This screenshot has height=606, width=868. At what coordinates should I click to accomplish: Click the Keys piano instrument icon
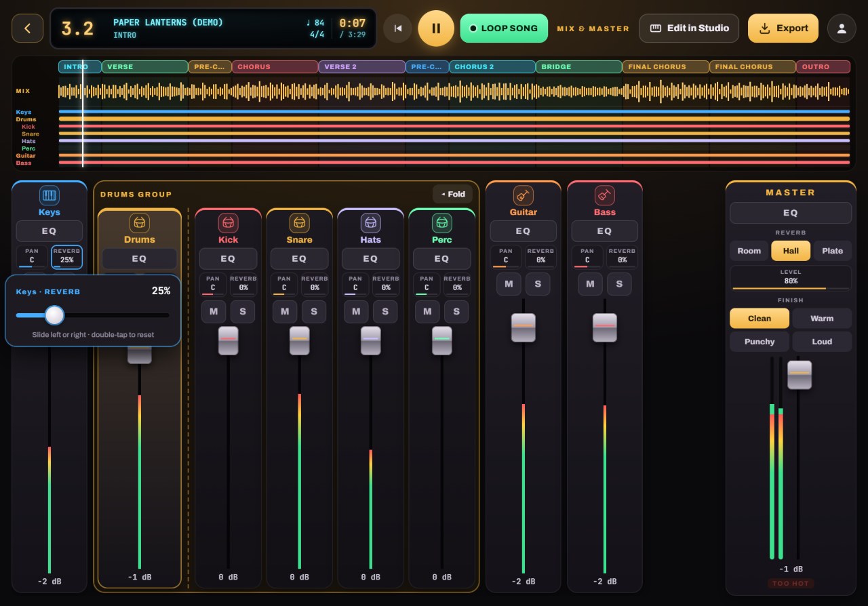50,196
